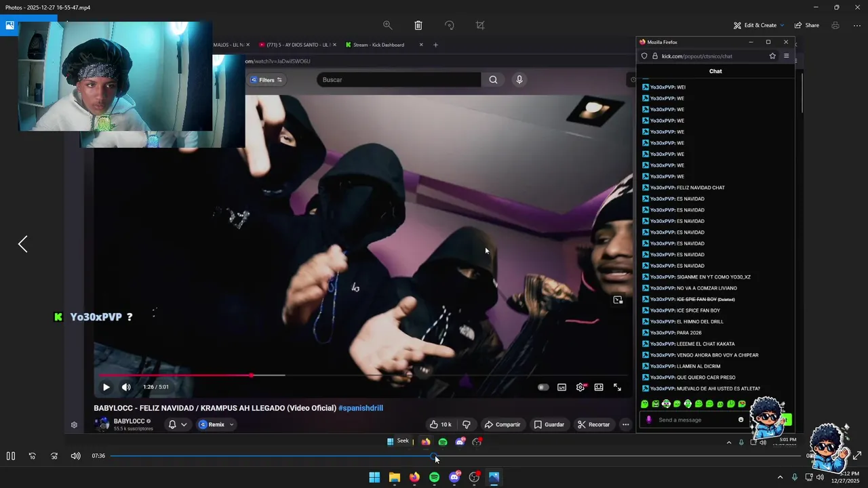Screen dimensions: 868x488
Task: Toggle YouTube subtitles button
Action: (562, 387)
